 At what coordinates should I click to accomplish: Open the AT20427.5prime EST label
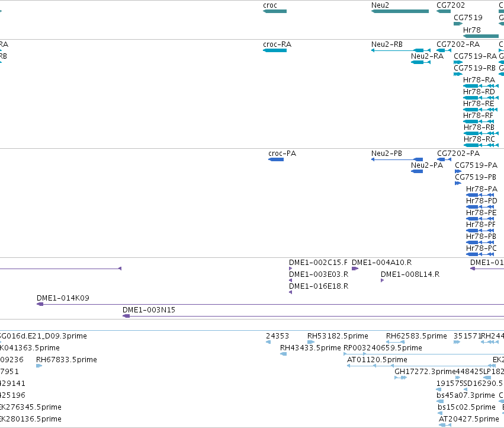coord(469,419)
